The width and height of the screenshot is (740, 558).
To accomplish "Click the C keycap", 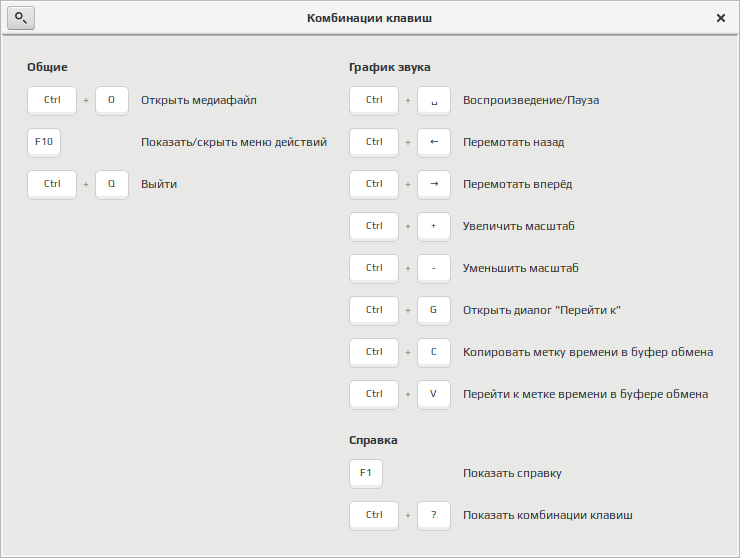I will tap(434, 352).
